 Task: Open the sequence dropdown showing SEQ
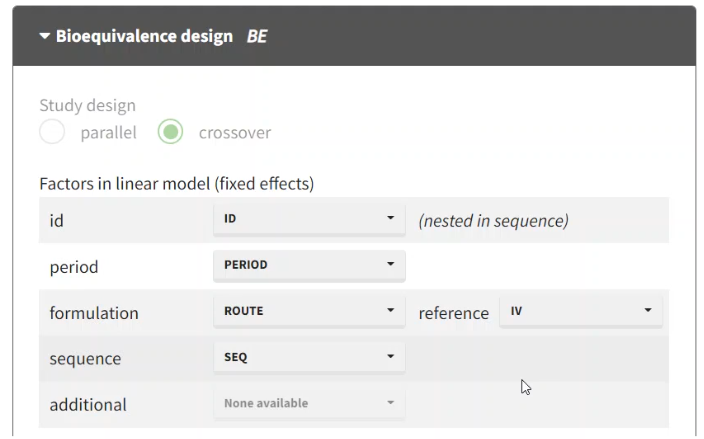[x=308, y=357]
